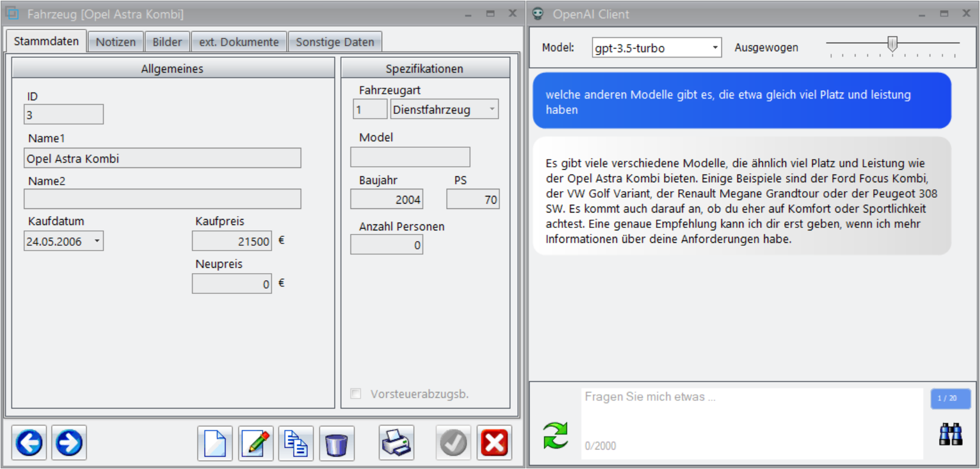Click the empty Name2 field

(x=163, y=199)
